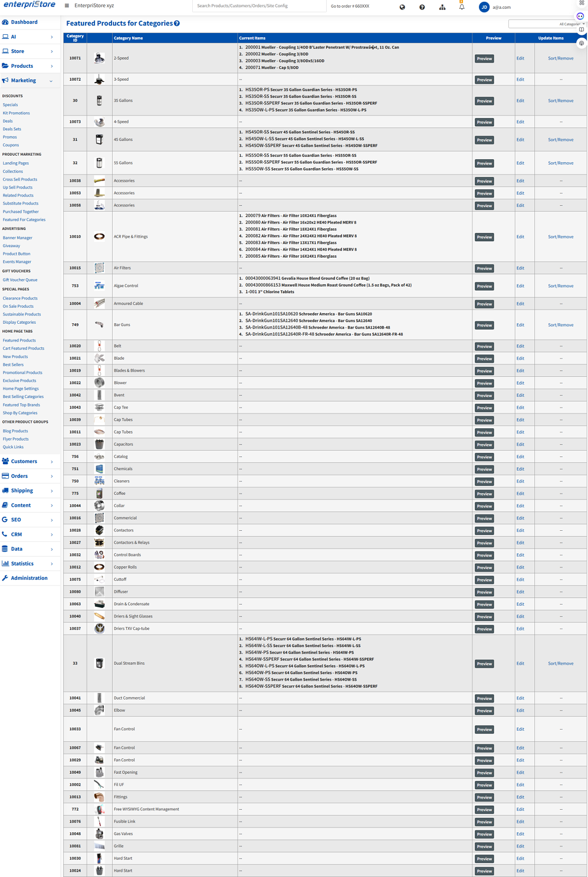Preview the Dual Stream Bins category

[484, 664]
